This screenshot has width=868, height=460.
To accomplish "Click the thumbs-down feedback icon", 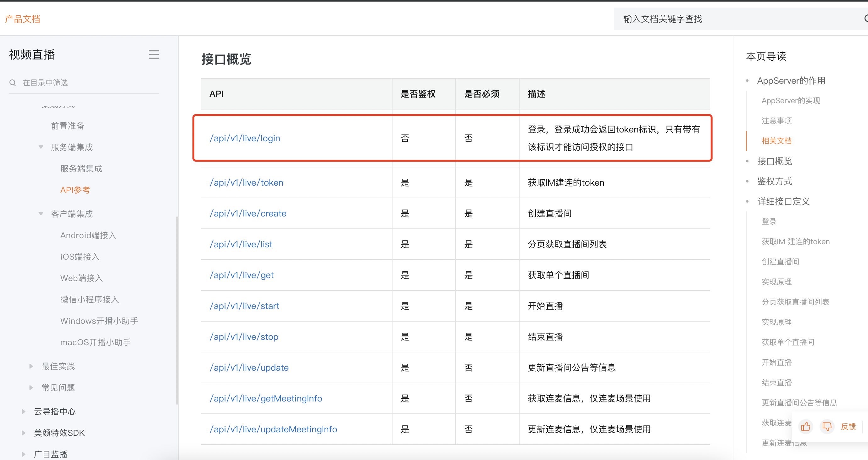I will (827, 427).
